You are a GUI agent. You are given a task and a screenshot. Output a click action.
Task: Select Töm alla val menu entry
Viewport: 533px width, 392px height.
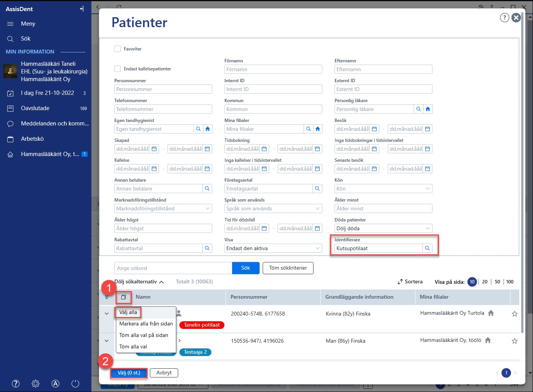[x=133, y=347]
